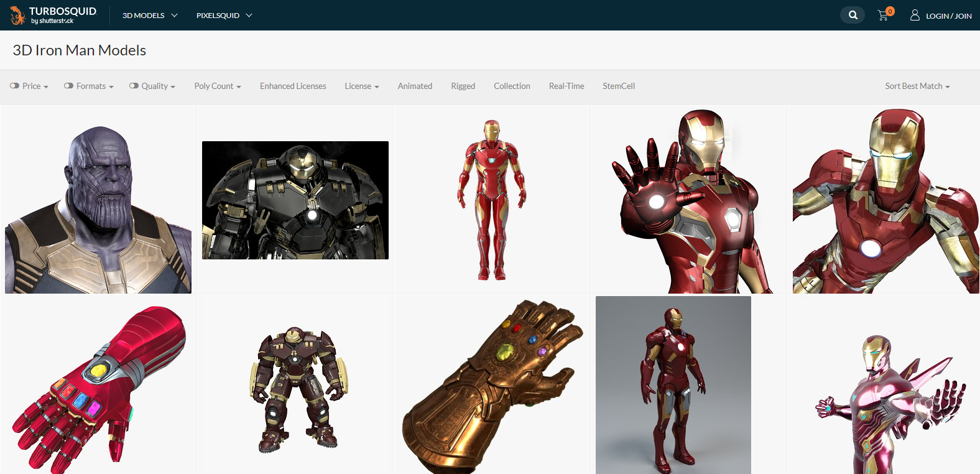Filter by StemCell models
Viewport: 980px width, 474px height.
pyautogui.click(x=619, y=86)
